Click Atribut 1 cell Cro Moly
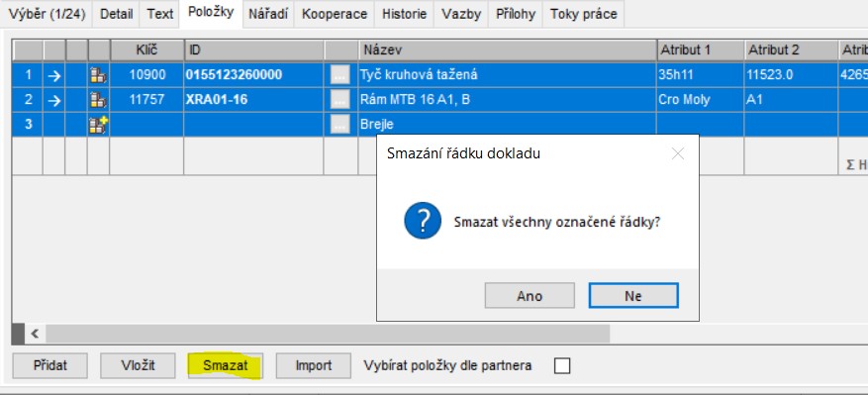This screenshot has width=868, height=395. 701,100
